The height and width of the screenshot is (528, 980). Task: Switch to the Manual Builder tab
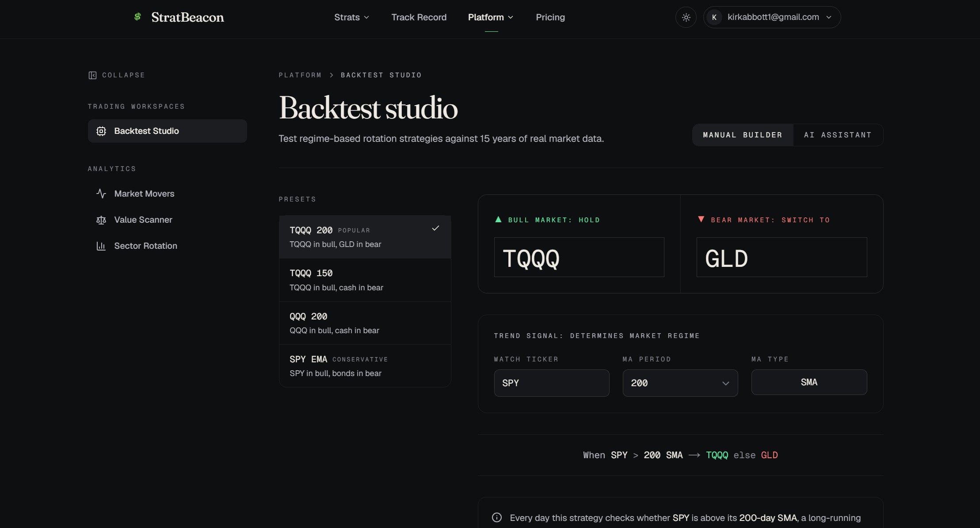(x=743, y=135)
